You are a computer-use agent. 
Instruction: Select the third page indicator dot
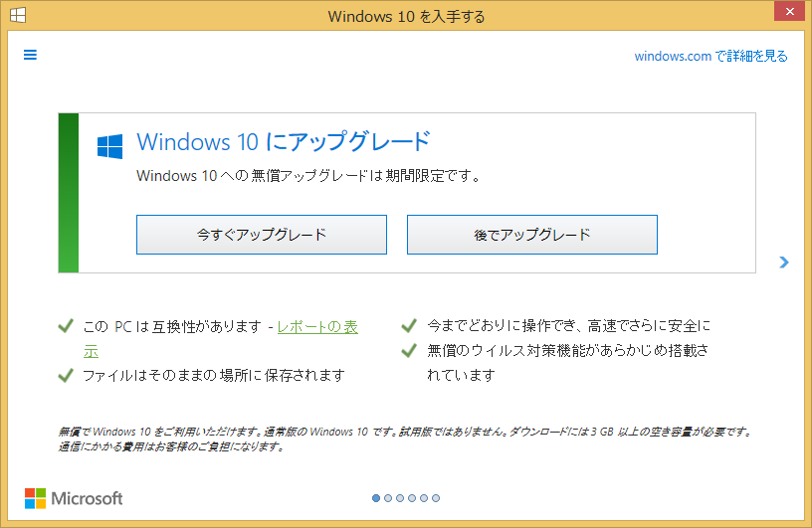click(400, 498)
